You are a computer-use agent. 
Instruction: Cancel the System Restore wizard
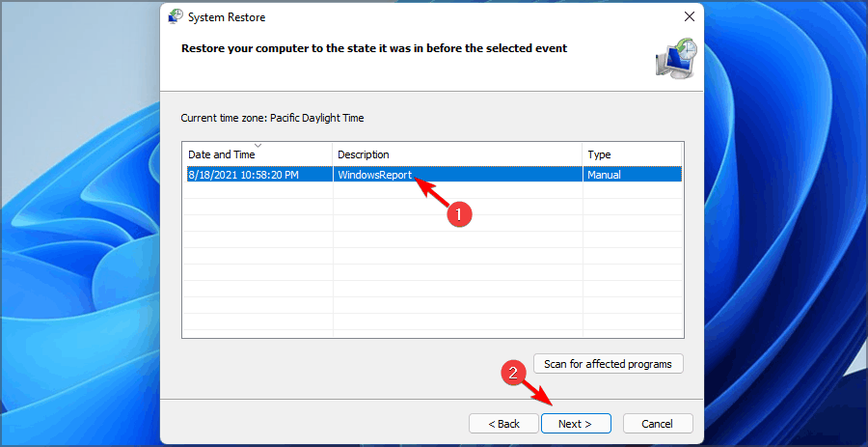click(658, 424)
